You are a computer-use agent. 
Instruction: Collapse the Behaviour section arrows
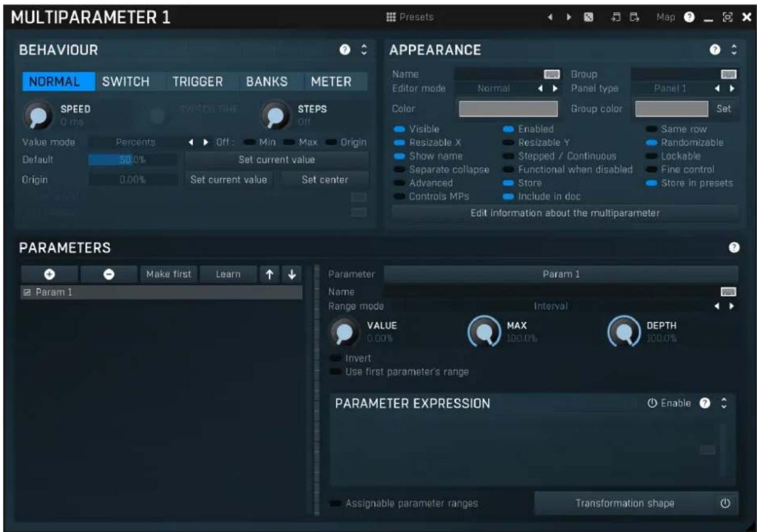tap(364, 50)
